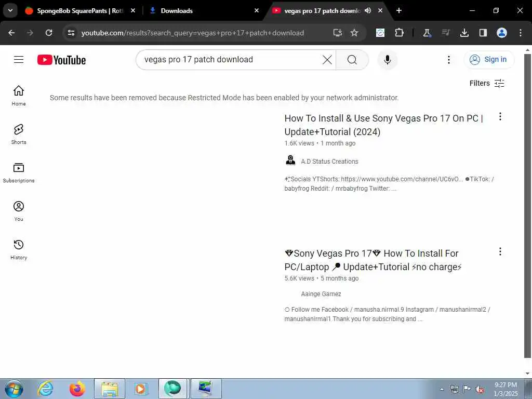Reload the current page

click(x=49, y=33)
